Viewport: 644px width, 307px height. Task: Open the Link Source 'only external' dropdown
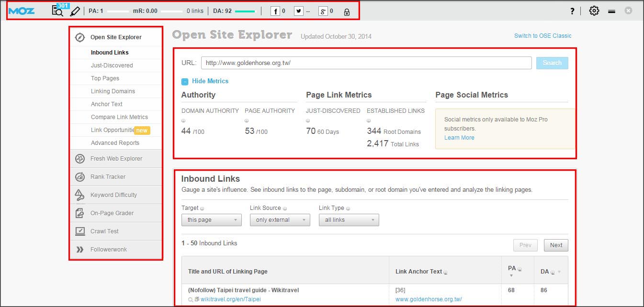tap(280, 220)
